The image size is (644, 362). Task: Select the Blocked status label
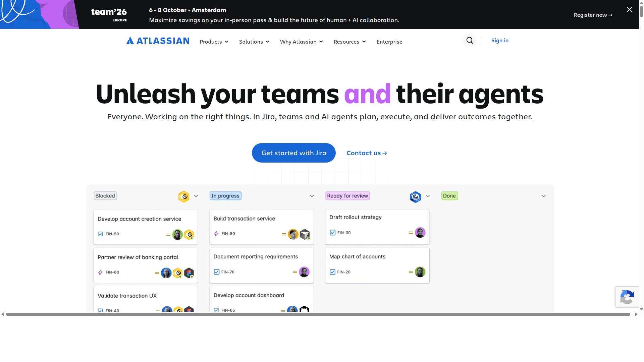pyautogui.click(x=105, y=196)
